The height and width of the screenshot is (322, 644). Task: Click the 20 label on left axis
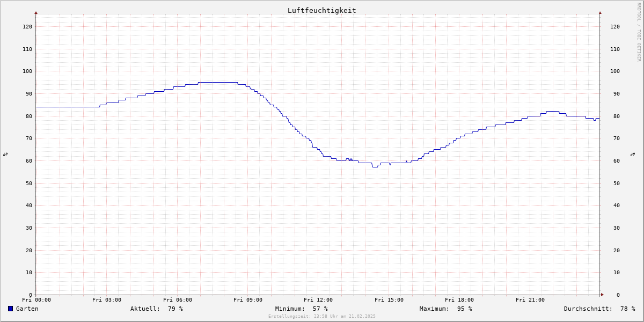tap(29, 250)
